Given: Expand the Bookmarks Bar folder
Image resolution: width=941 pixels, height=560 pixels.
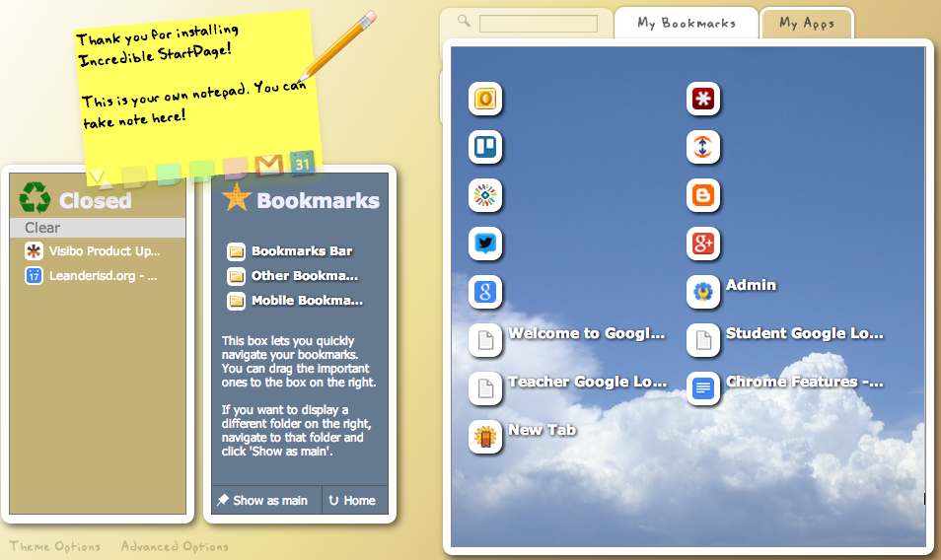Looking at the screenshot, I should [x=290, y=251].
